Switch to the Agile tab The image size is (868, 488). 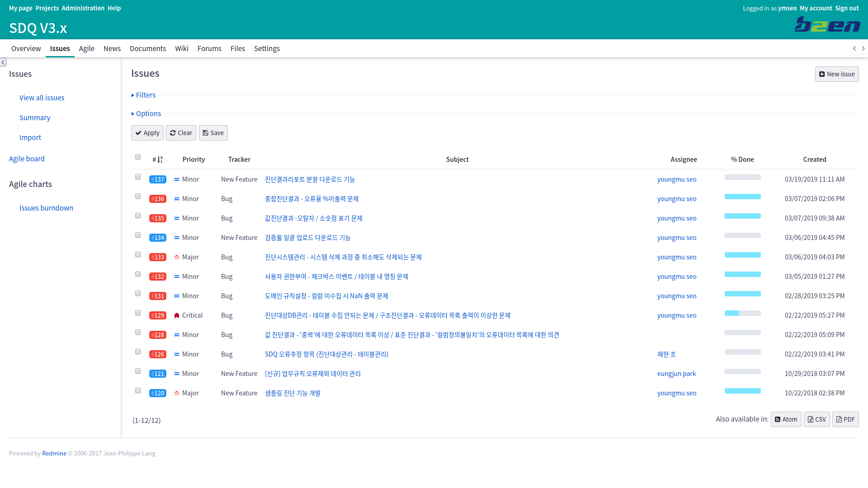point(86,48)
